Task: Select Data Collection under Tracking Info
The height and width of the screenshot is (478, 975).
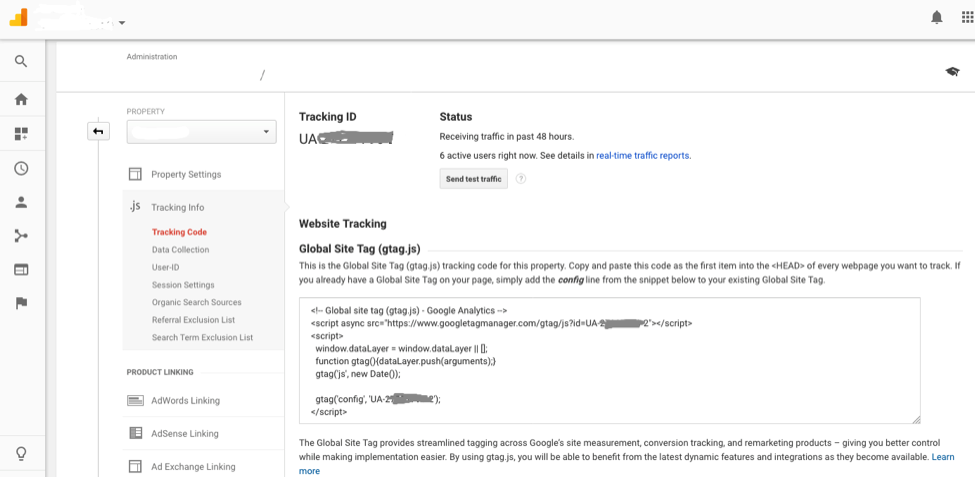Action: (180, 250)
